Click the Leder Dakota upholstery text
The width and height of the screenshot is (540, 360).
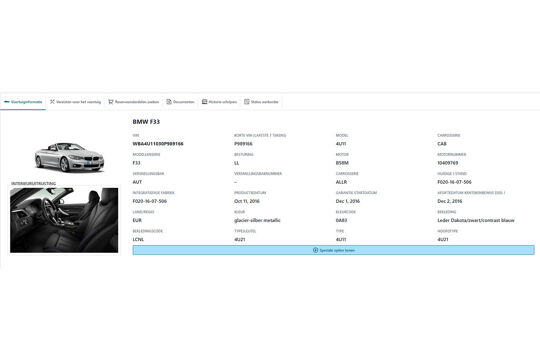pyautogui.click(x=476, y=220)
